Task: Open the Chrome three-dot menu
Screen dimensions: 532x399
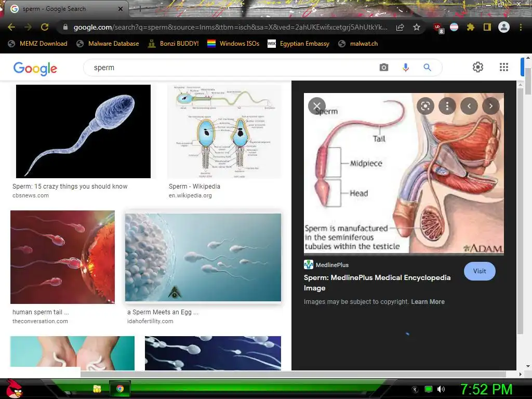Action: click(x=521, y=27)
